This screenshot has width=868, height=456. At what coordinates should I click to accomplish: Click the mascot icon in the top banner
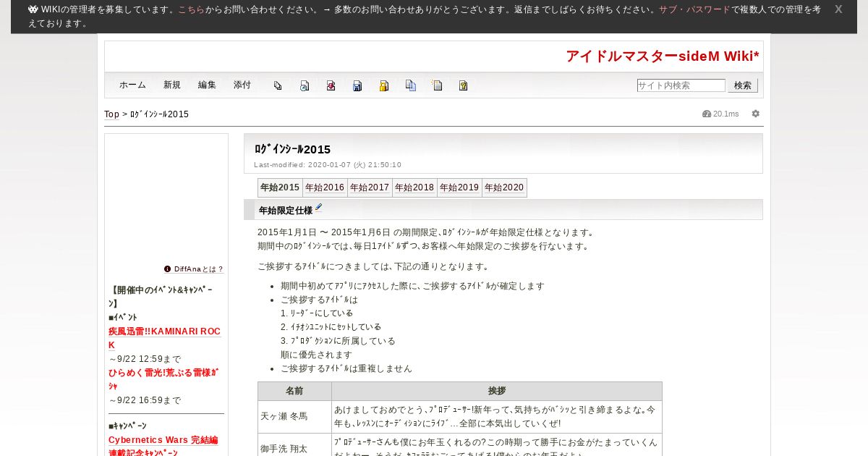(33, 9)
